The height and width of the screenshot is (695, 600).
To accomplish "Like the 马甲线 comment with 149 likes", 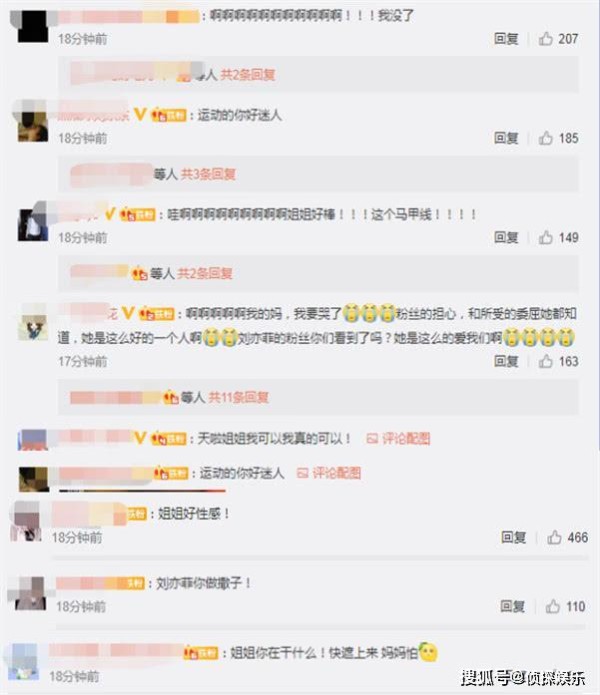I will (x=545, y=237).
